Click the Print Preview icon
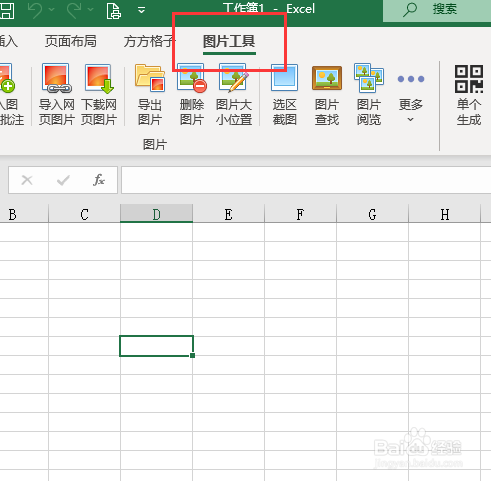The height and width of the screenshot is (481, 491). click(x=114, y=11)
